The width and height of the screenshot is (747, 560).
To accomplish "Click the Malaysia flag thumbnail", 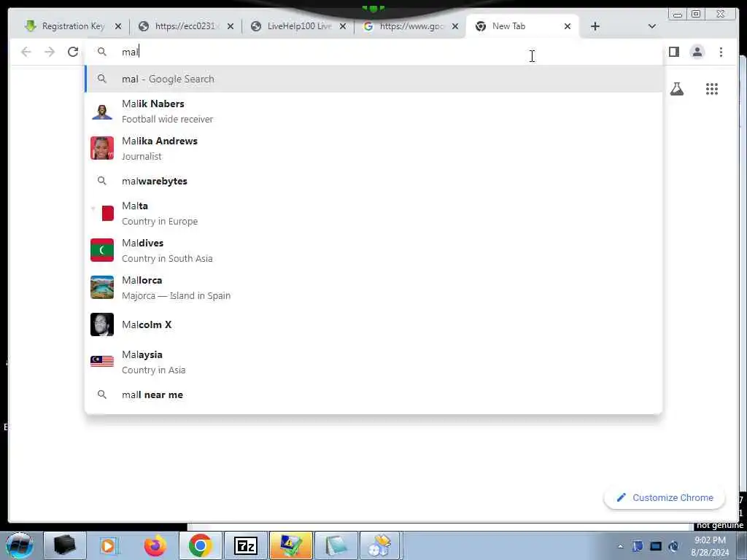I will 102,362.
